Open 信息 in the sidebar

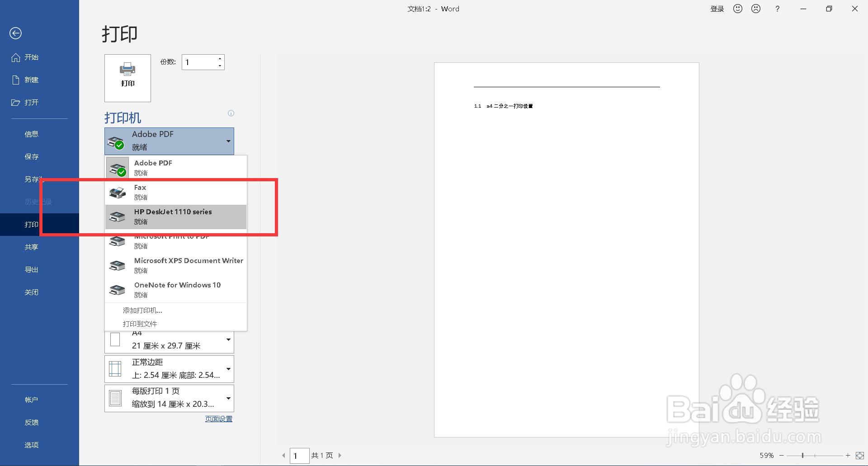click(x=32, y=134)
